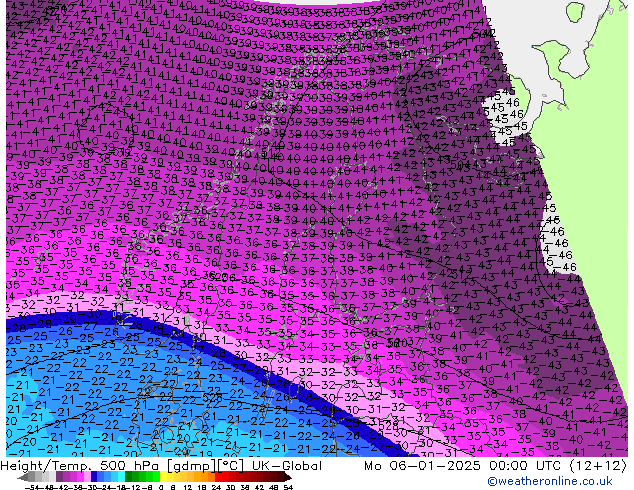
Task: Click the small gray island at top right
Action: tap(574, 12)
